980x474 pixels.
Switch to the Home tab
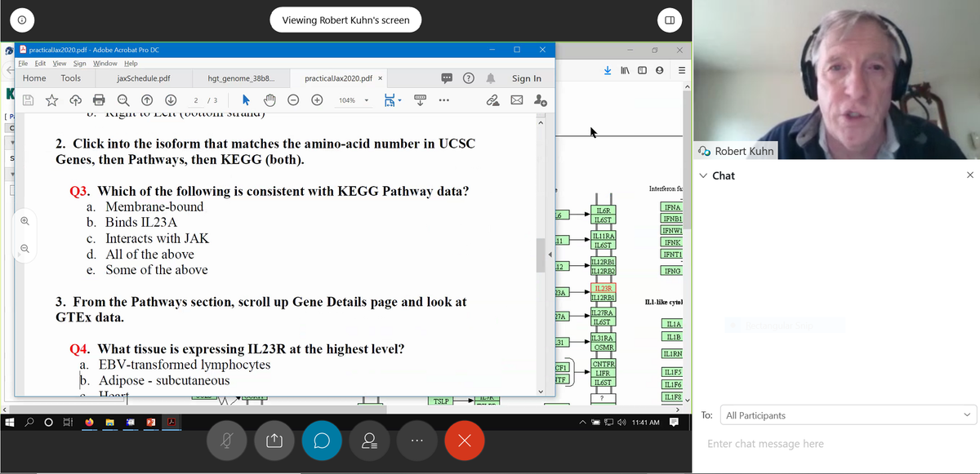pyautogui.click(x=34, y=78)
